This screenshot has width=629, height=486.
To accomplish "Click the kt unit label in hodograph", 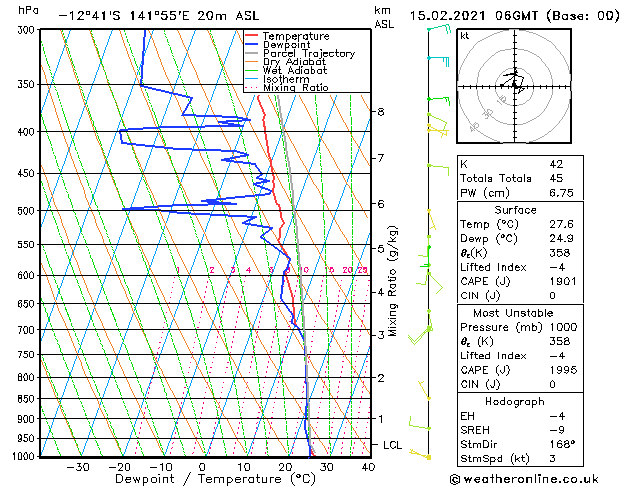I will click(x=465, y=36).
